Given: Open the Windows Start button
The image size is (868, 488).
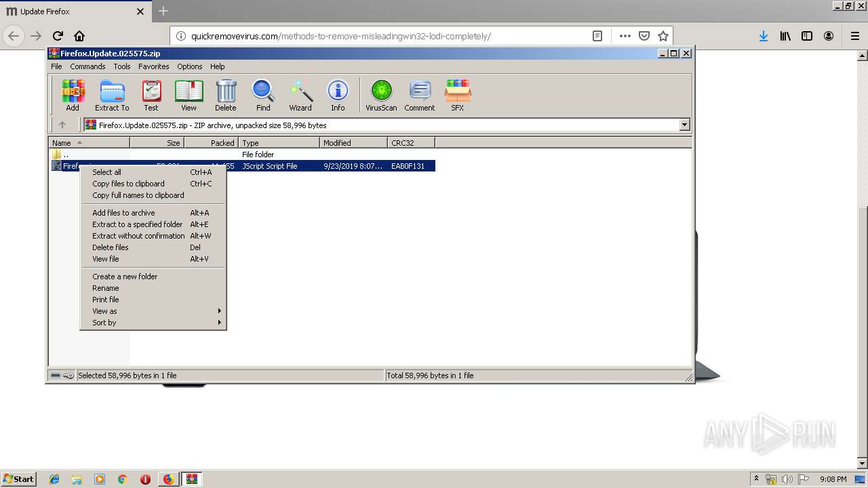Looking at the screenshot, I should click(x=19, y=479).
